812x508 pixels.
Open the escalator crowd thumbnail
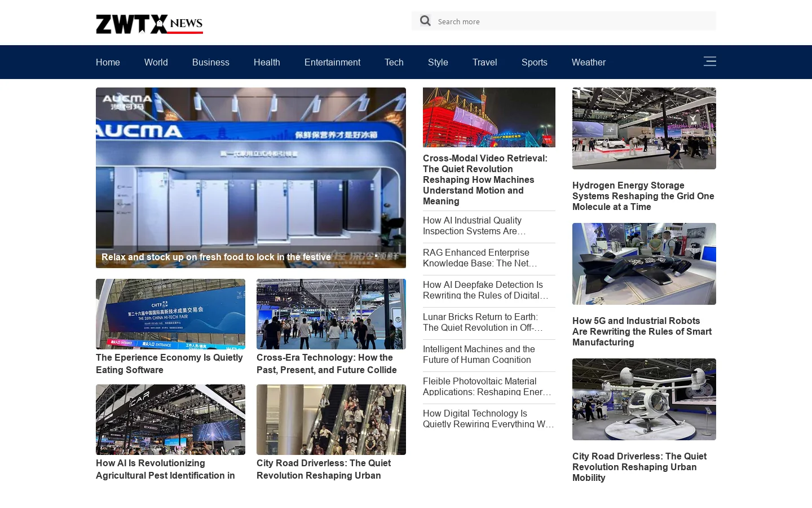(x=331, y=419)
